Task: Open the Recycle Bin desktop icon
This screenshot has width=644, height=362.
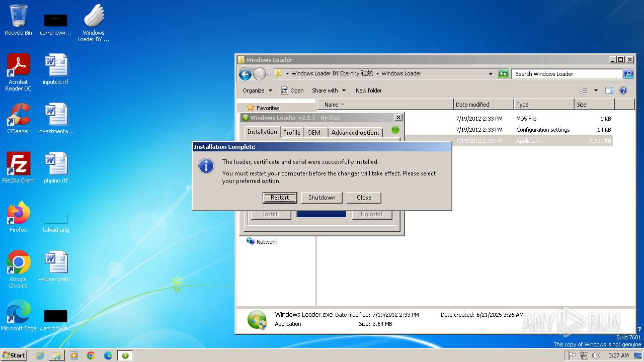Action: [x=18, y=20]
